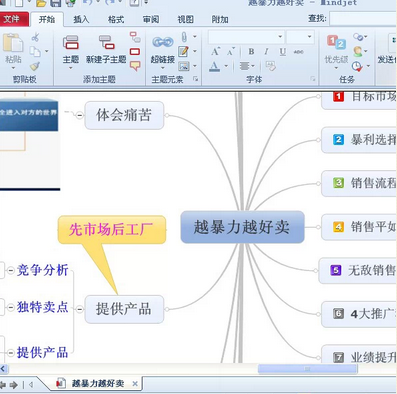
Task: Open the font name combo box
Action: coord(246,37)
